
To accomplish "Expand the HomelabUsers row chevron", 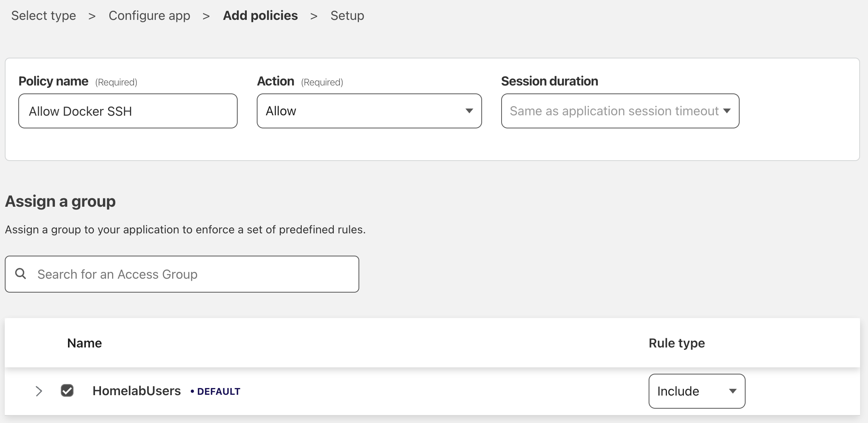I will click(39, 391).
